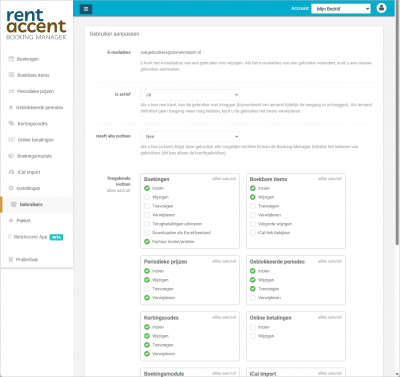
Task: Toggle alles aan/uit for Boekingen
Action: (224, 179)
